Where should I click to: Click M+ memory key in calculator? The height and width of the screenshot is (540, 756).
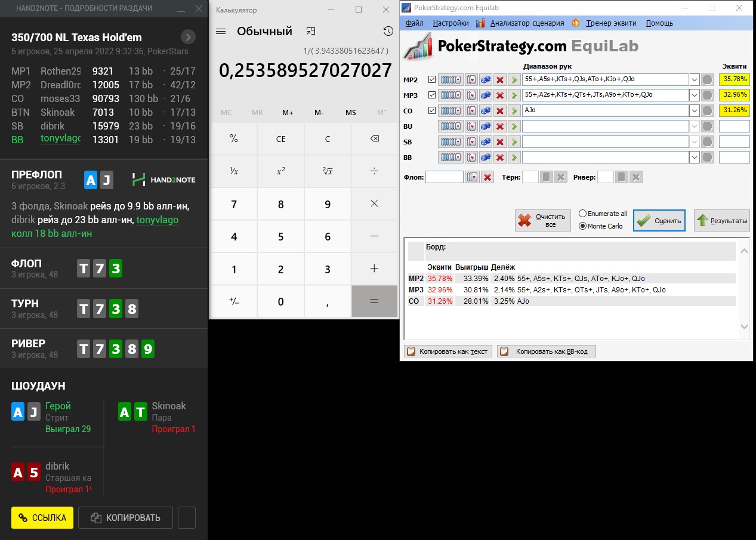coord(288,112)
